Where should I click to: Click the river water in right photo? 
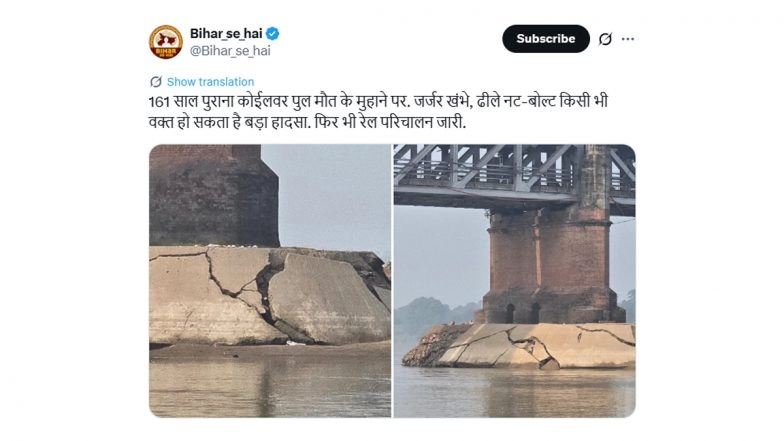[x=514, y=392]
